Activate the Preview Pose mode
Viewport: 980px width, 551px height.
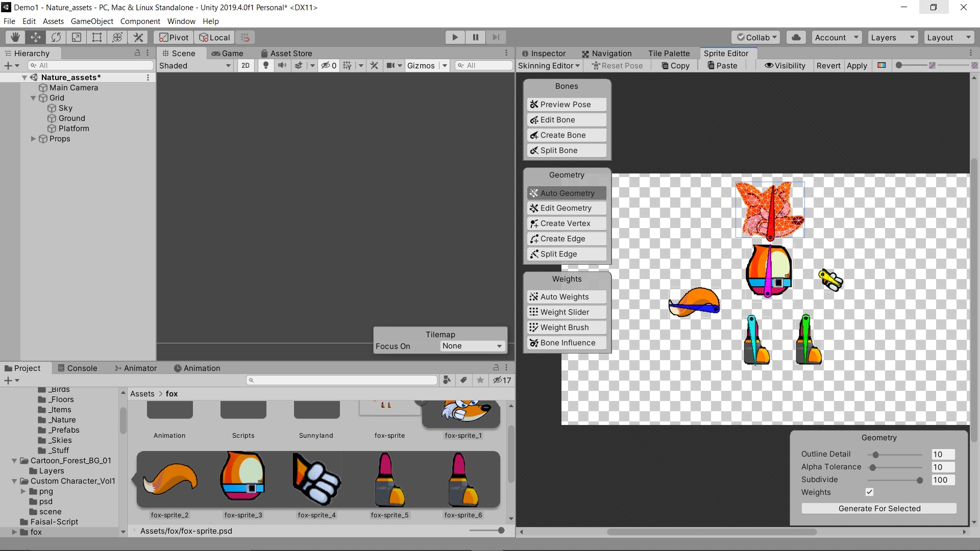(x=566, y=104)
